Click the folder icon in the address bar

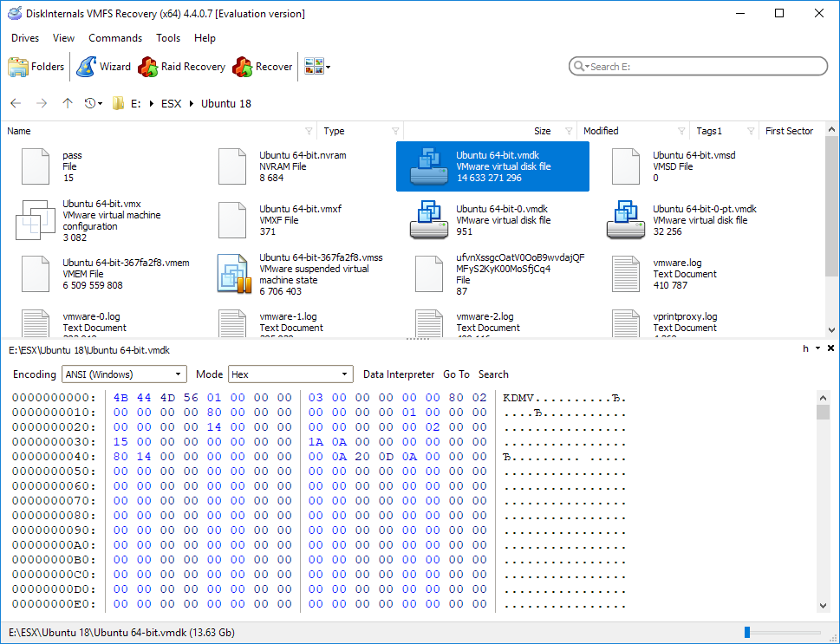tap(119, 103)
